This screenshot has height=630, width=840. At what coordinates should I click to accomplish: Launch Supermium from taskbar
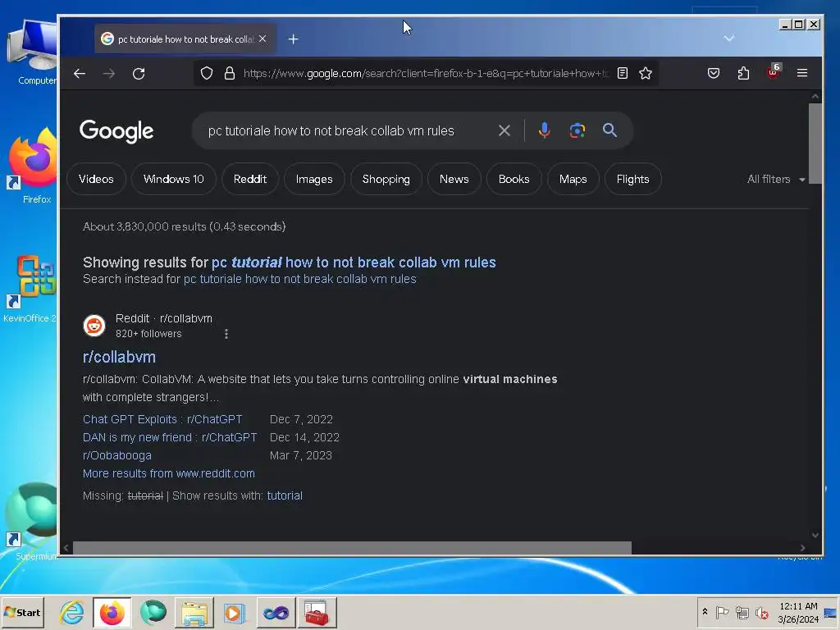point(153,612)
